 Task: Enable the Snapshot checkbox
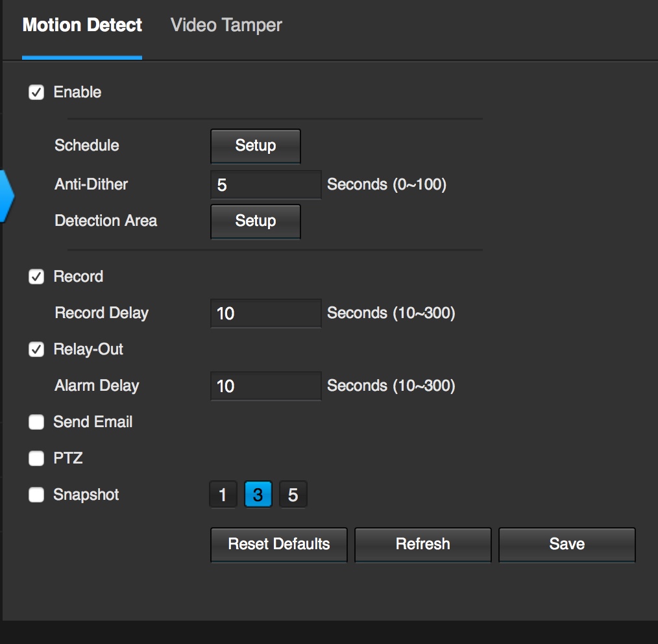(x=36, y=495)
